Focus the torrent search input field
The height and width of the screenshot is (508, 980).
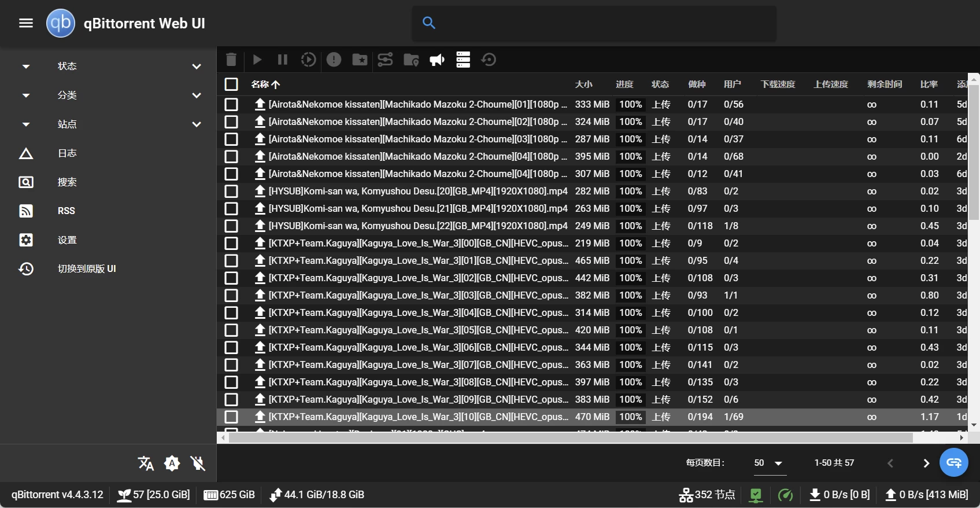click(x=594, y=23)
